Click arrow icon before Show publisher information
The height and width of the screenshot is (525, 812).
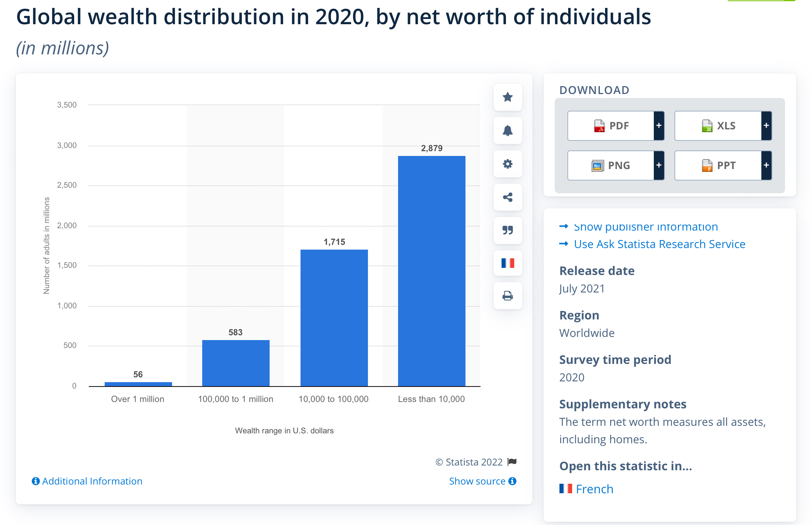563,226
